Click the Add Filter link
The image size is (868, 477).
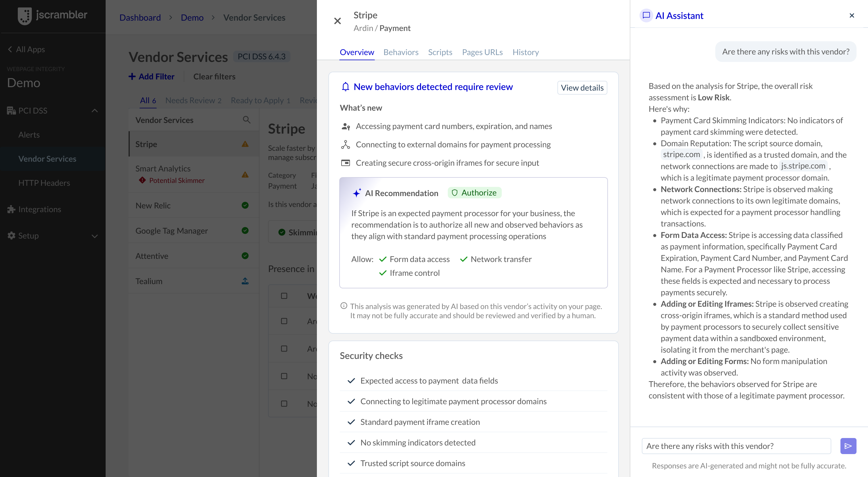(x=151, y=77)
